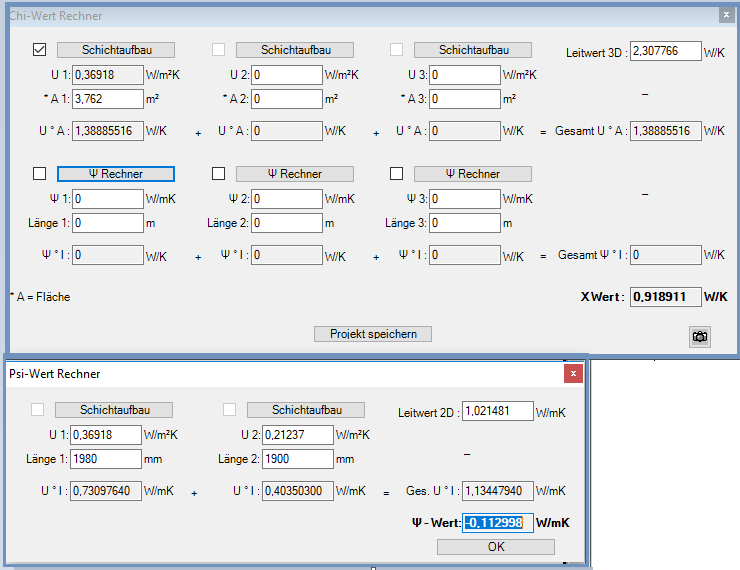The height and width of the screenshot is (570, 740).
Task: Enable the second Schichtaufbau checkbox in Chi-Wert Rechner
Action: click(x=219, y=50)
